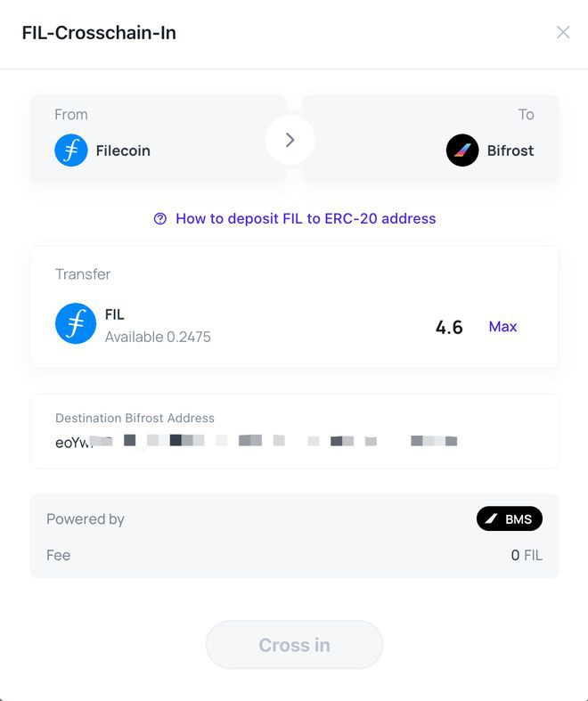Click the BMS label text in the badge

pos(519,519)
